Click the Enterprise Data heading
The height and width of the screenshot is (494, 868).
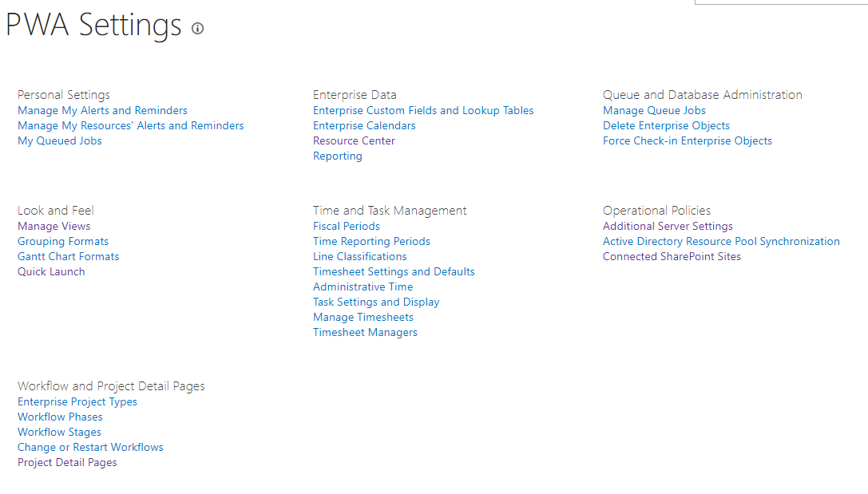click(x=355, y=95)
